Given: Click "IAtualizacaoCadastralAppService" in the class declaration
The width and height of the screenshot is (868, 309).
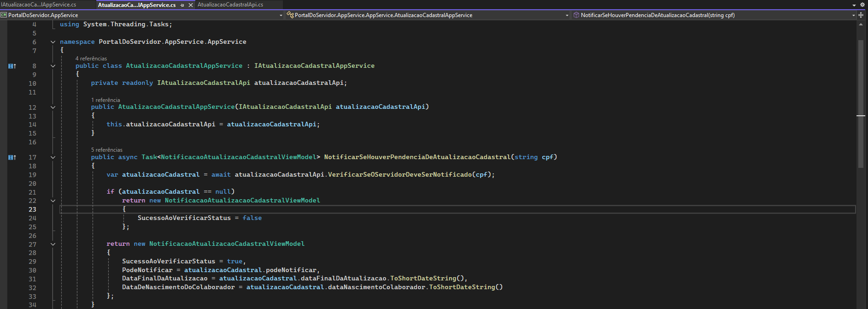Looking at the screenshot, I should pyautogui.click(x=315, y=66).
